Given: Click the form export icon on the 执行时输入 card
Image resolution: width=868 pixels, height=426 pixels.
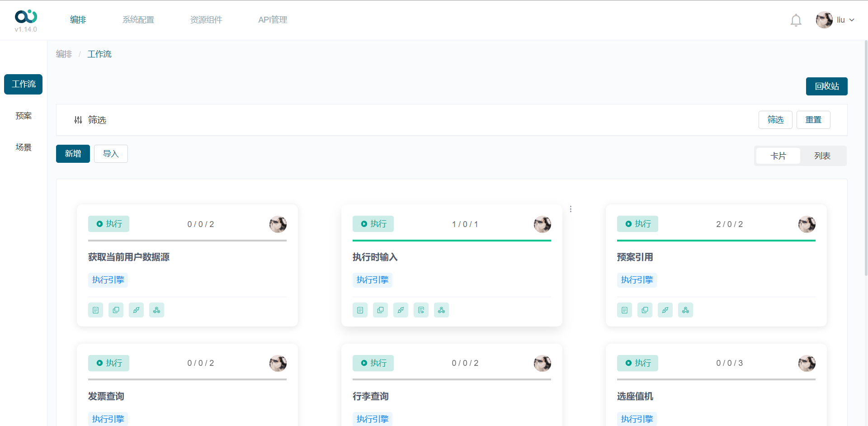Looking at the screenshot, I should (x=421, y=310).
